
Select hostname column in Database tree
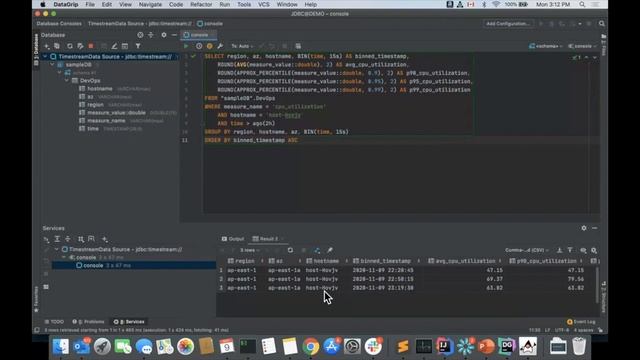click(100, 89)
